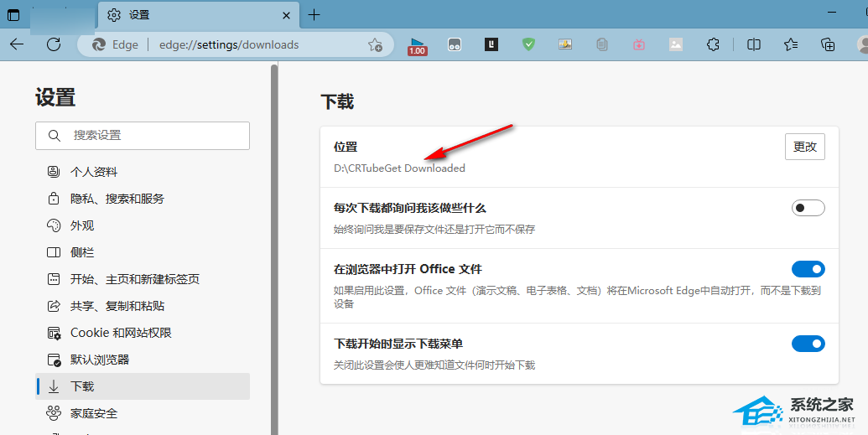The width and height of the screenshot is (868, 435).
Task: Open 侧栏 settings section
Action: (143, 252)
